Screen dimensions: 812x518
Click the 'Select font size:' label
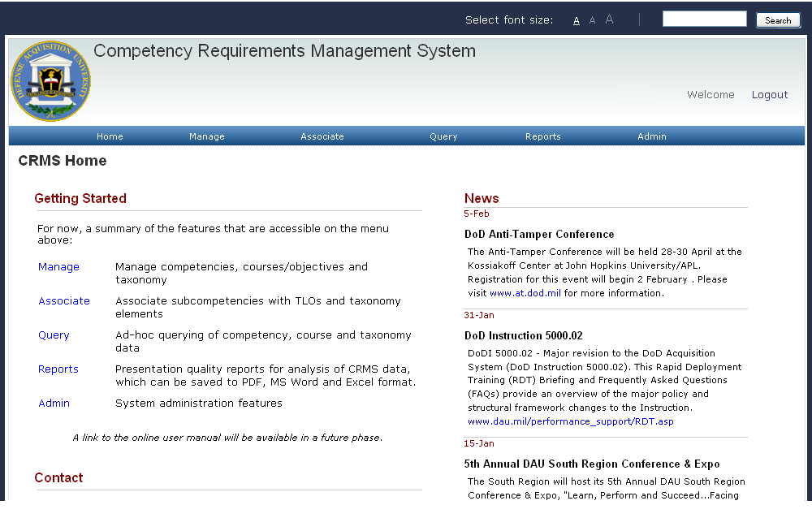[509, 20]
